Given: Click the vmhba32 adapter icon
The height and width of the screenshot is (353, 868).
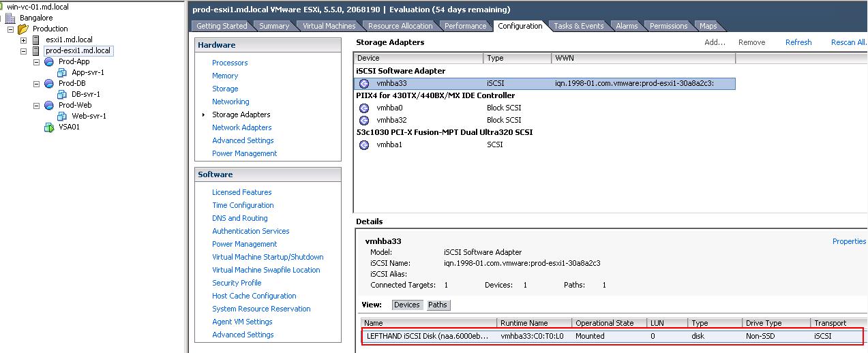Looking at the screenshot, I should (364, 120).
